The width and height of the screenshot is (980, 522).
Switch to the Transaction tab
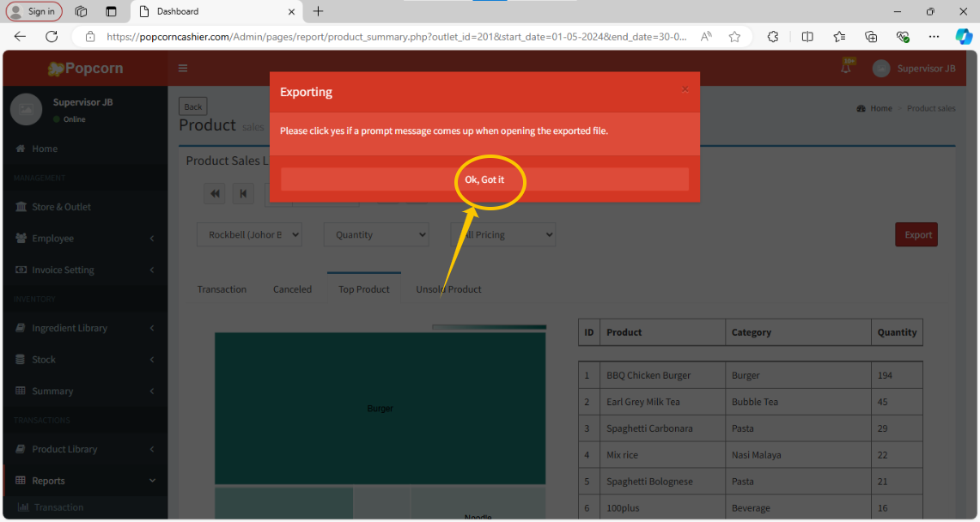click(x=222, y=289)
